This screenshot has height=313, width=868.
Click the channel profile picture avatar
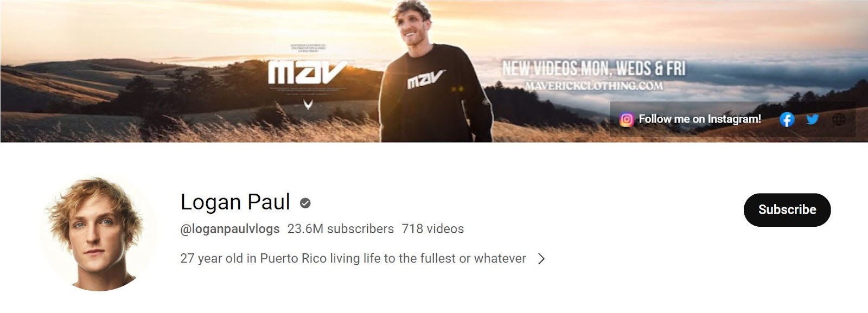click(99, 234)
